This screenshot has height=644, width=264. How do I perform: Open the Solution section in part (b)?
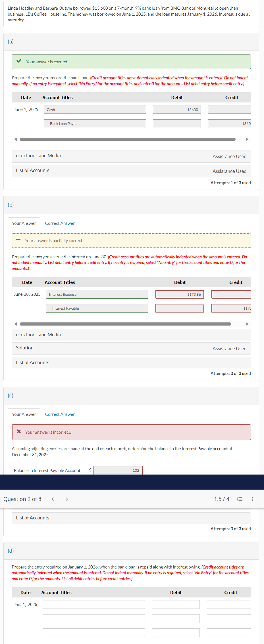[x=24, y=348]
